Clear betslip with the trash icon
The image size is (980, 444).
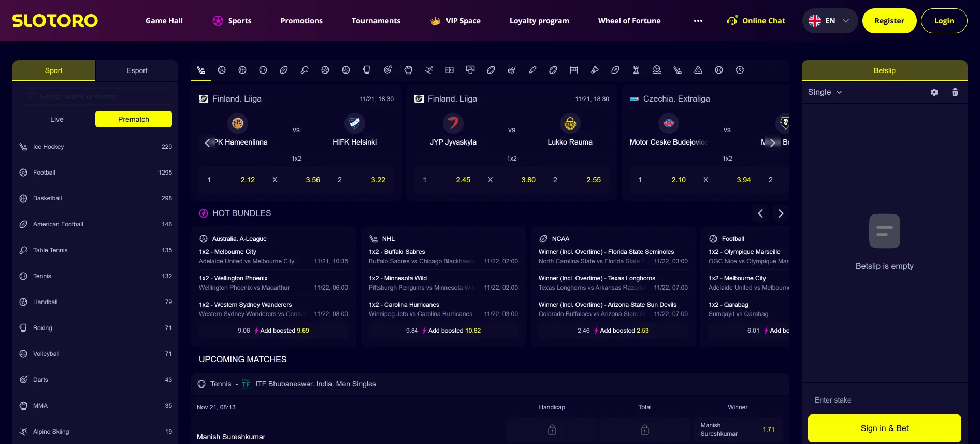(x=955, y=92)
